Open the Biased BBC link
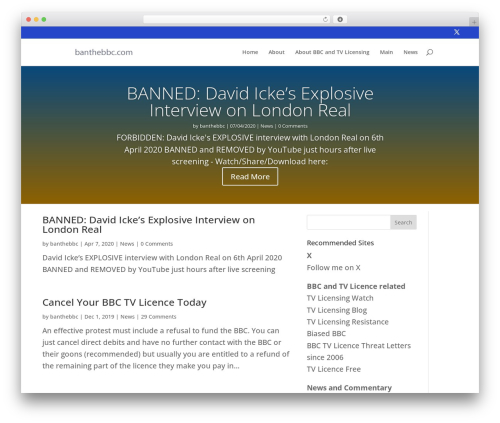 pos(326,334)
